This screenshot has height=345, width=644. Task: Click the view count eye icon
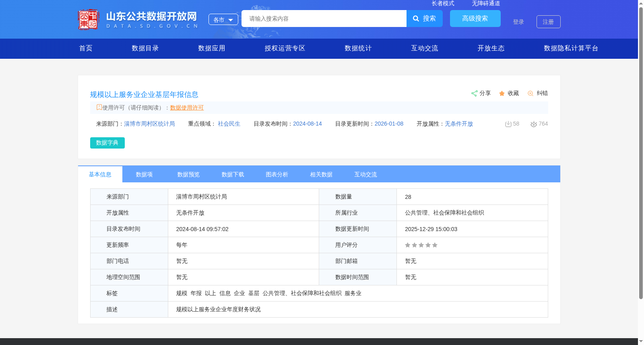click(534, 124)
